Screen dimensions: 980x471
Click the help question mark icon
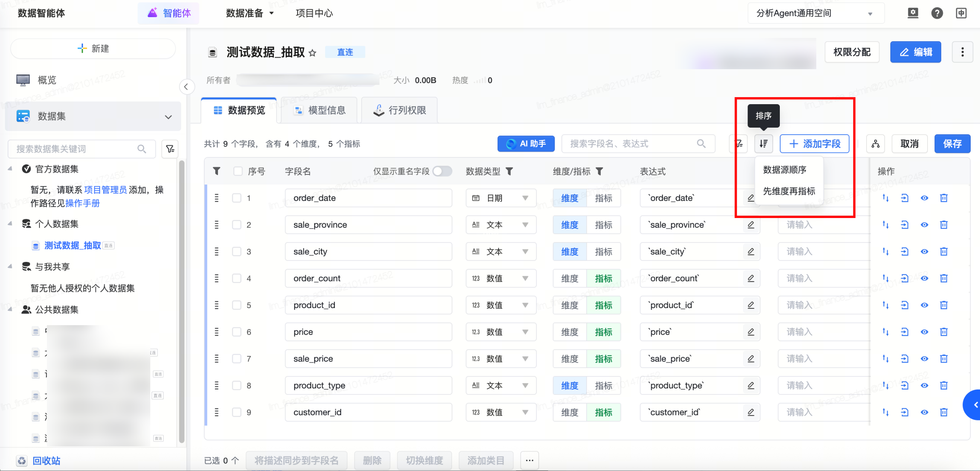point(936,13)
